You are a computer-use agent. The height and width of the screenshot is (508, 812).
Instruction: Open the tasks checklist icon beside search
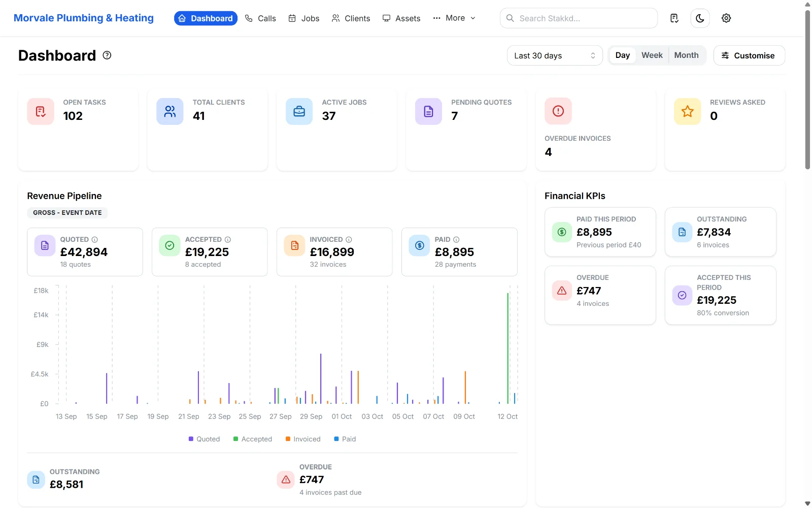coord(674,18)
